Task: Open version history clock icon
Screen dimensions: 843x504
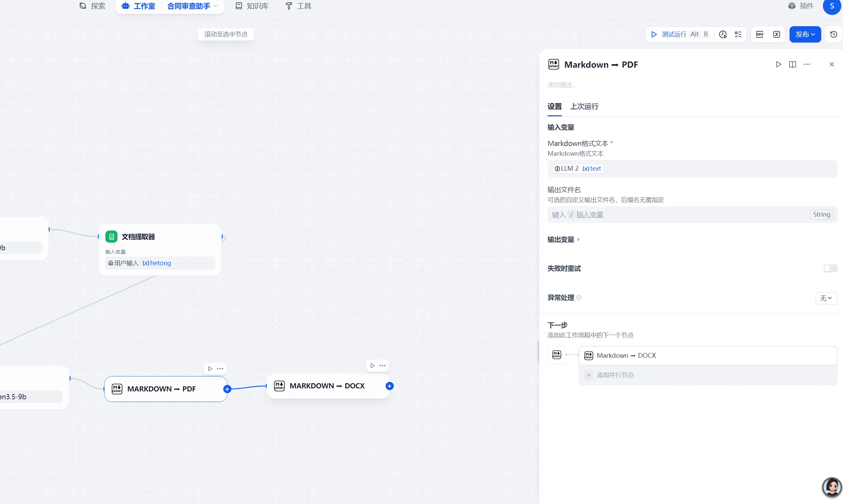Action: pyautogui.click(x=833, y=34)
